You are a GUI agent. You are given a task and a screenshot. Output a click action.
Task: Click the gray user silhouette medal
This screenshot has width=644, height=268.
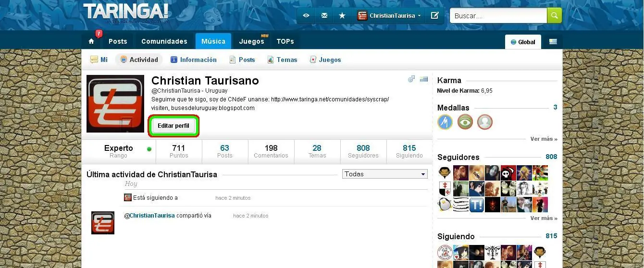click(x=485, y=122)
